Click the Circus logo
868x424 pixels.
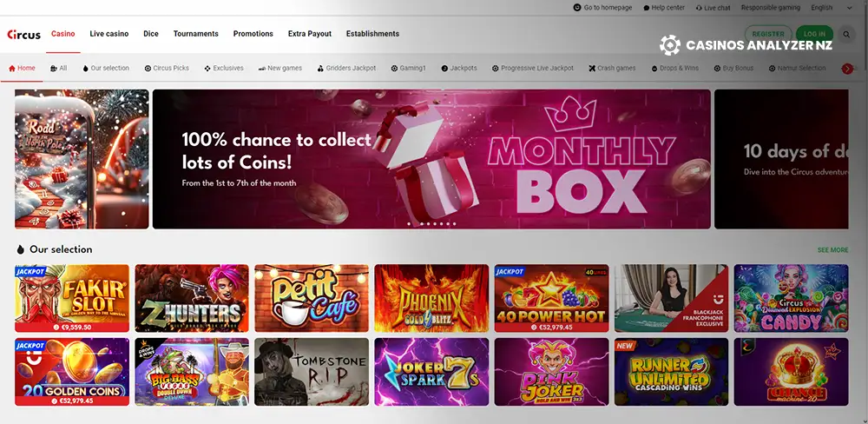[23, 35]
